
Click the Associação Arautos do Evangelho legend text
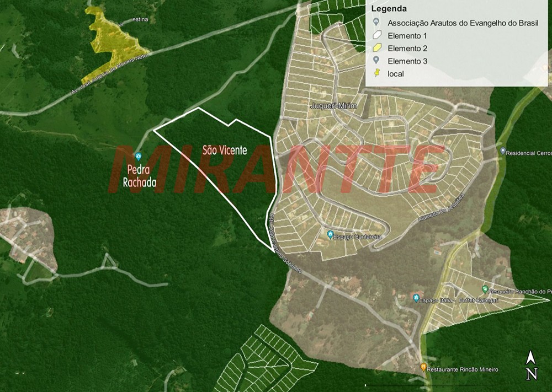click(x=463, y=23)
